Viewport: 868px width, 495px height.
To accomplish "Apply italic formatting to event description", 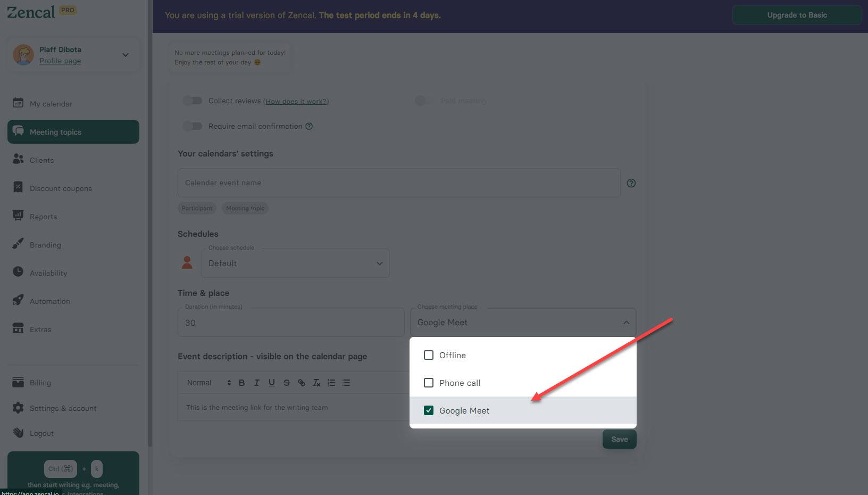I will (256, 382).
